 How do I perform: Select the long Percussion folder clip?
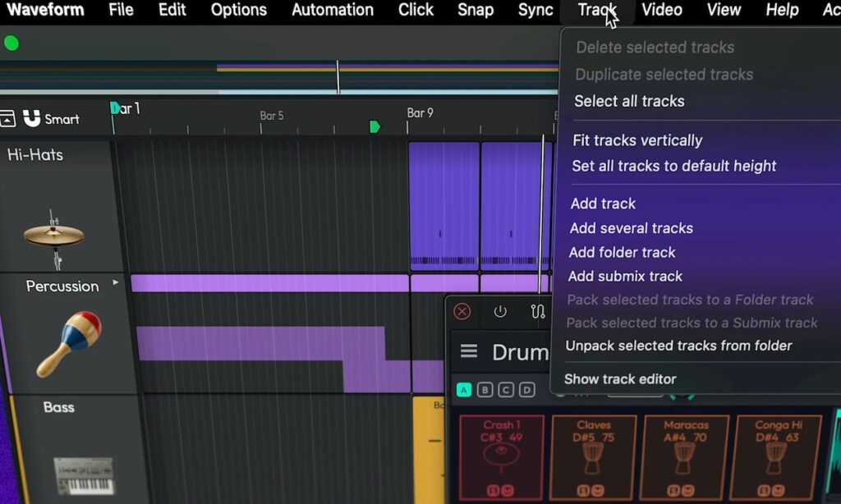(x=269, y=283)
